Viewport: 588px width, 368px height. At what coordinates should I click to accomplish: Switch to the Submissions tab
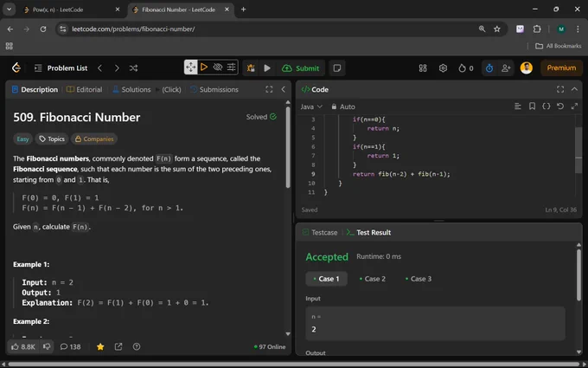214,89
